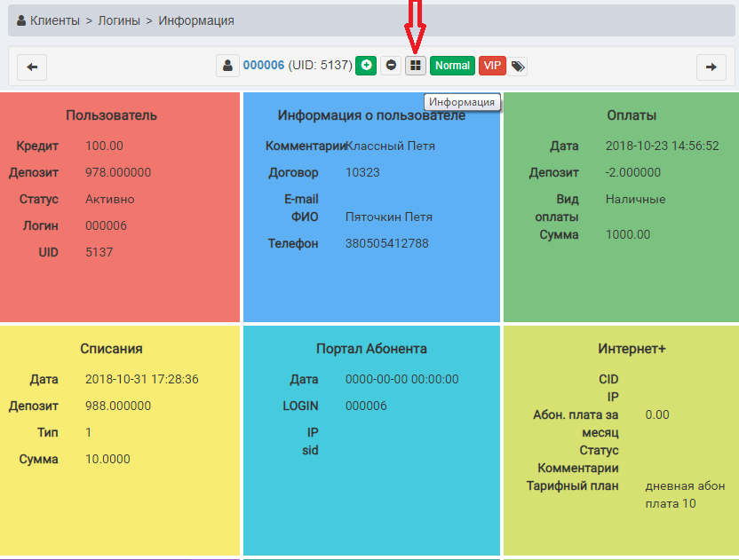Open the 000006 login link
This screenshot has height=560, width=739.
[x=264, y=66]
